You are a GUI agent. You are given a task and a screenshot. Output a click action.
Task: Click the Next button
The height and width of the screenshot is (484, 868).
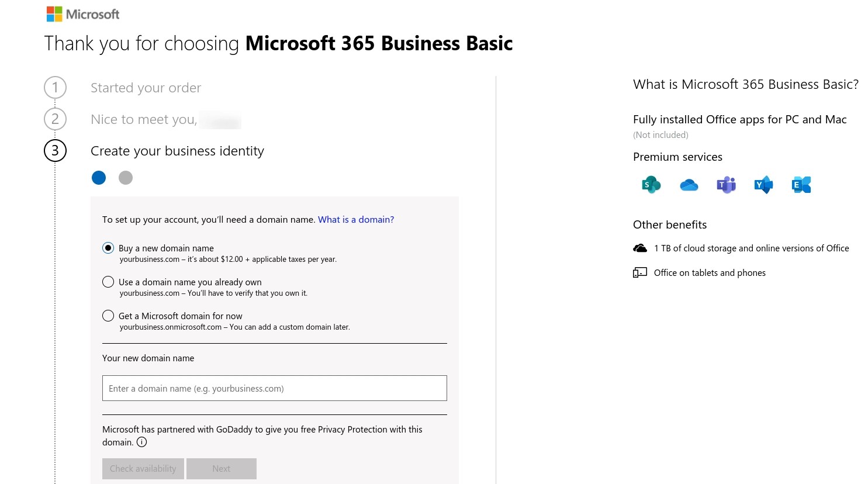tap(221, 468)
